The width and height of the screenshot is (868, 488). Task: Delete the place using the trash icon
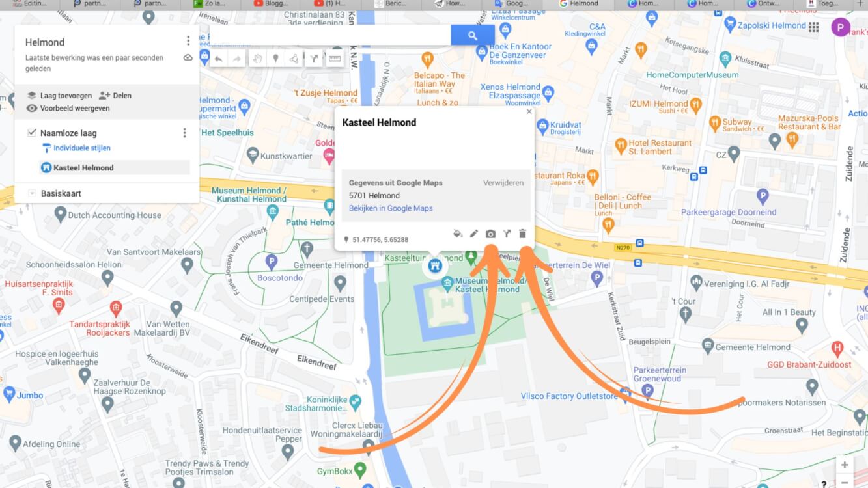tap(522, 234)
